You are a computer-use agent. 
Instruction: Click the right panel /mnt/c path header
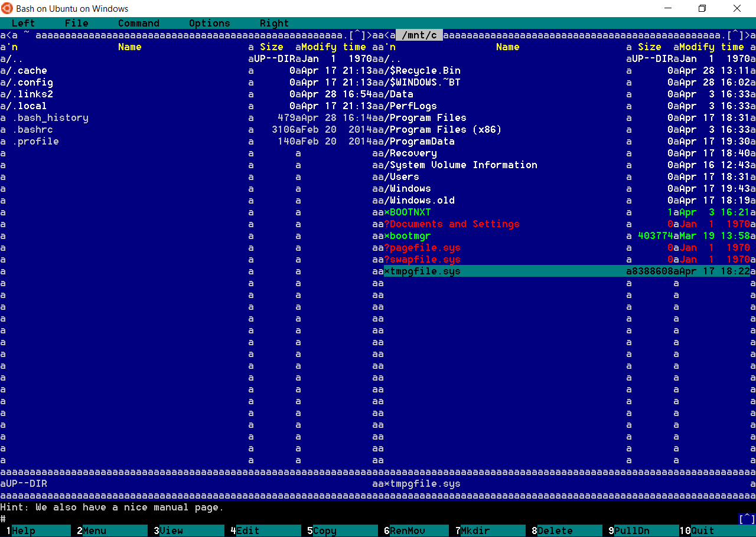(x=419, y=35)
